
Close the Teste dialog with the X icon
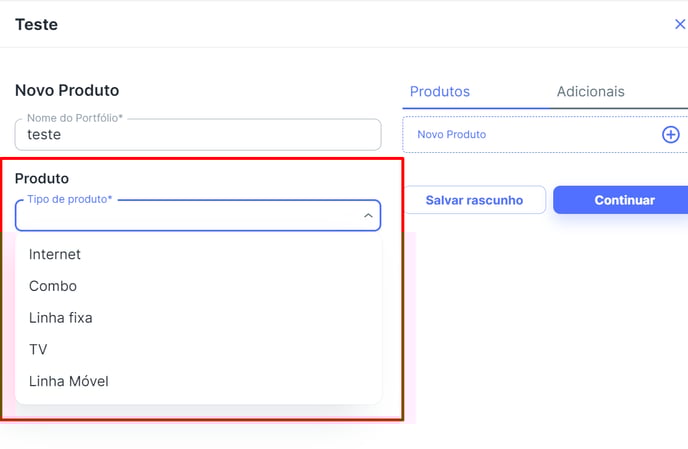[x=680, y=24]
